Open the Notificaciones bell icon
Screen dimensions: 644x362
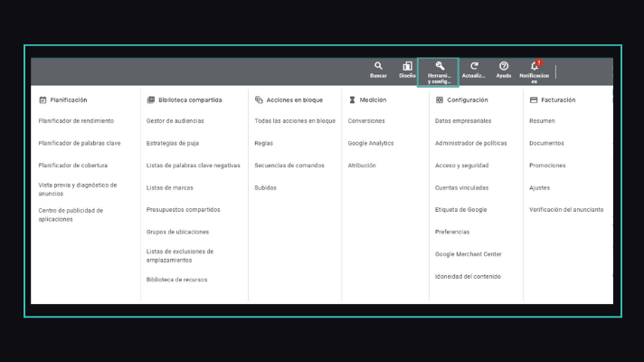click(x=535, y=66)
